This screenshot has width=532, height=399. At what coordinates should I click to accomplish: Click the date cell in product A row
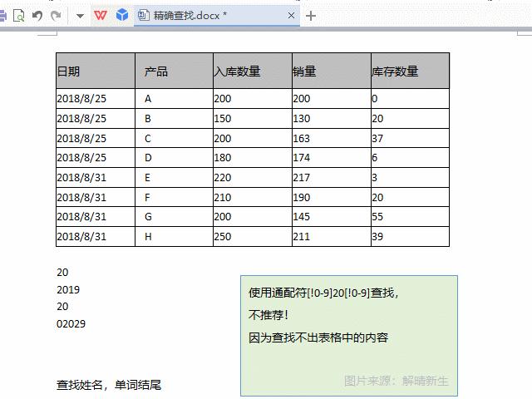(96, 99)
